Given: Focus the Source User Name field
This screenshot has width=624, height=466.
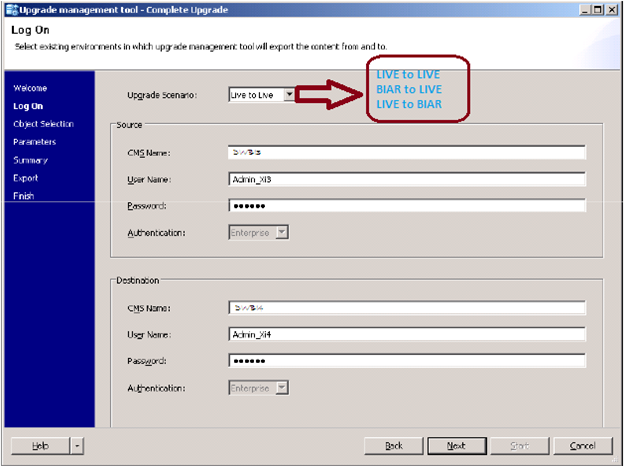Looking at the screenshot, I should 406,179.
